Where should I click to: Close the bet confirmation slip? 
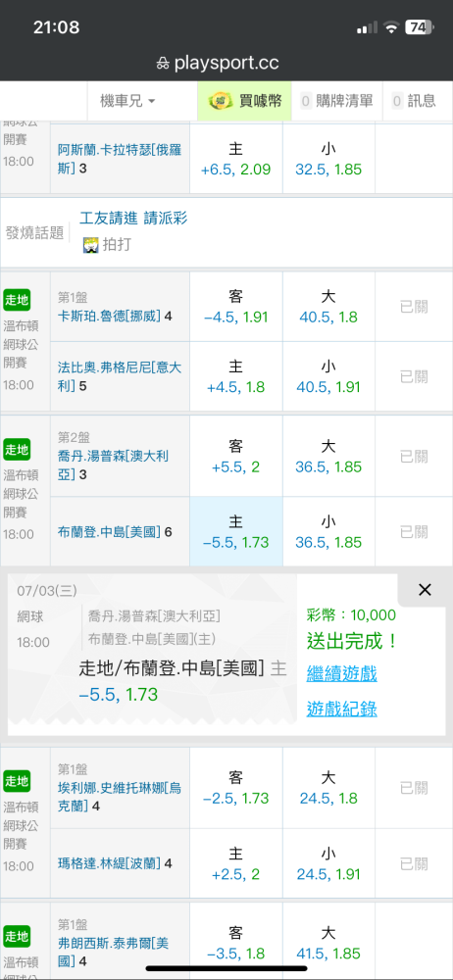point(425,589)
